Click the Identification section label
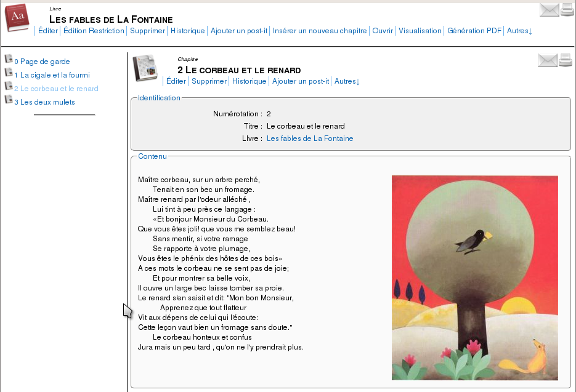Viewport: 576px width, 392px height. click(159, 98)
